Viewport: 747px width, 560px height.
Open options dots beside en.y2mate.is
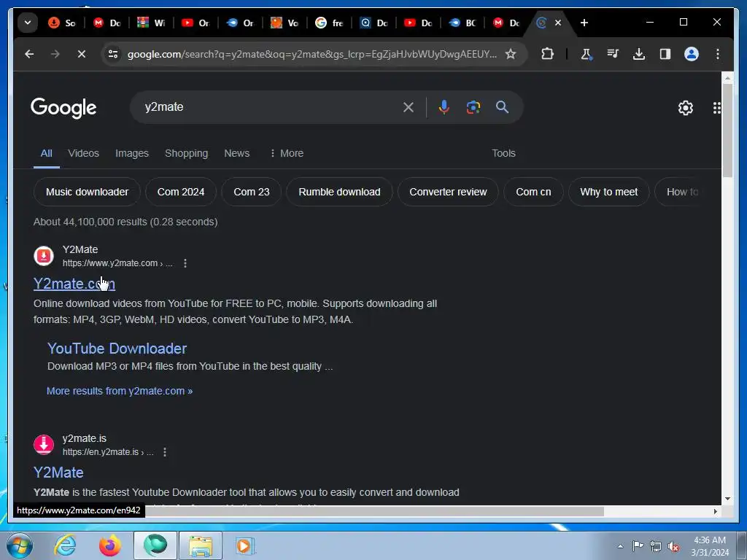tap(165, 452)
